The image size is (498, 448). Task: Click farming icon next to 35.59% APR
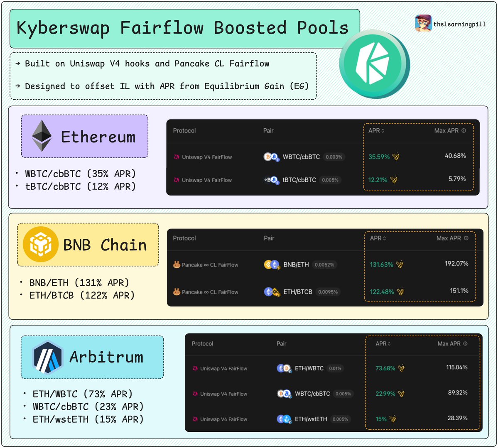coord(396,157)
